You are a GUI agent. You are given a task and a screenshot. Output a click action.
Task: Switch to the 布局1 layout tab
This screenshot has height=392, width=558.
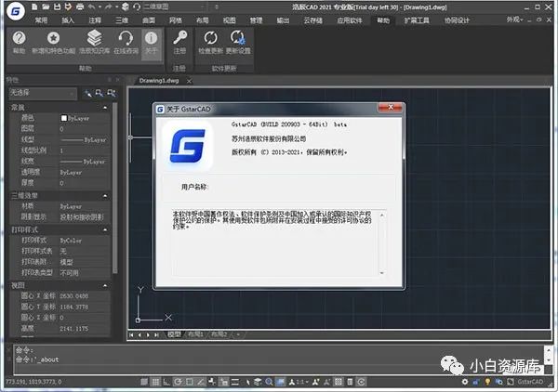195,334
